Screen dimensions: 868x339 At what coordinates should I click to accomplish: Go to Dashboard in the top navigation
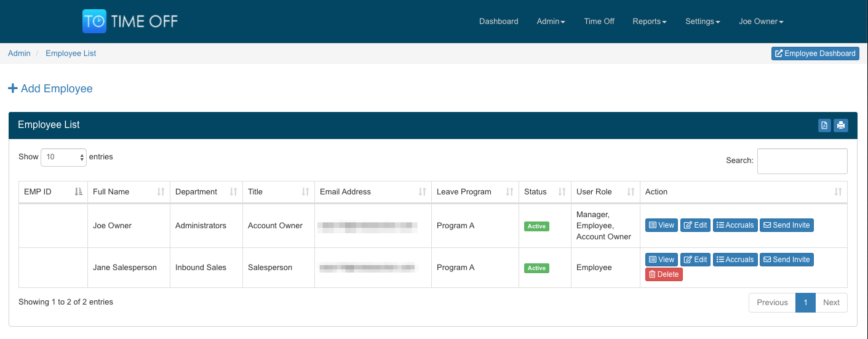coord(498,22)
